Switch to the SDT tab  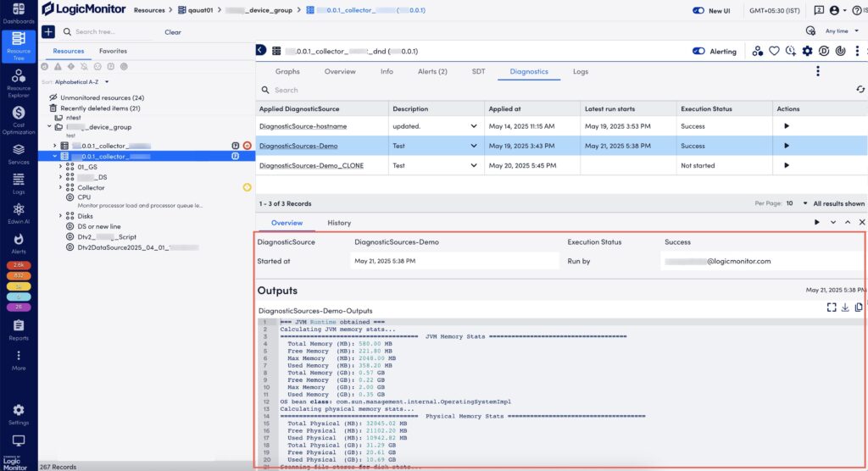pyautogui.click(x=478, y=71)
